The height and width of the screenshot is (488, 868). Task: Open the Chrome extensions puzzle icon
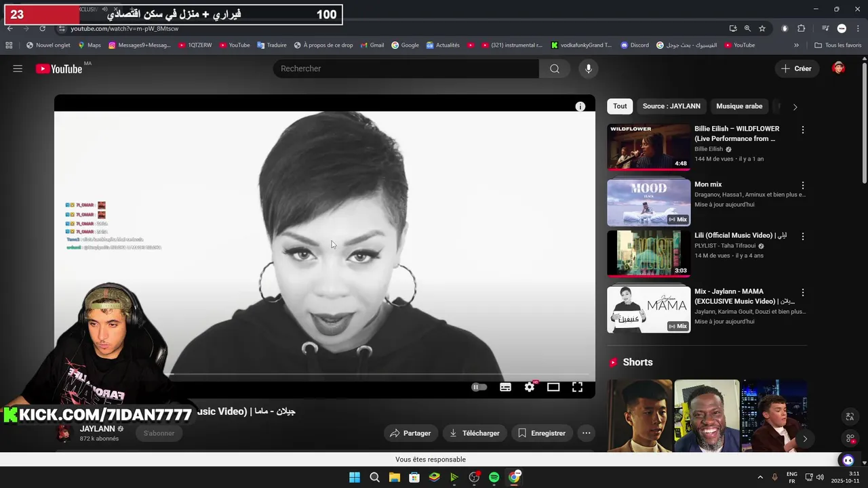[x=802, y=28]
